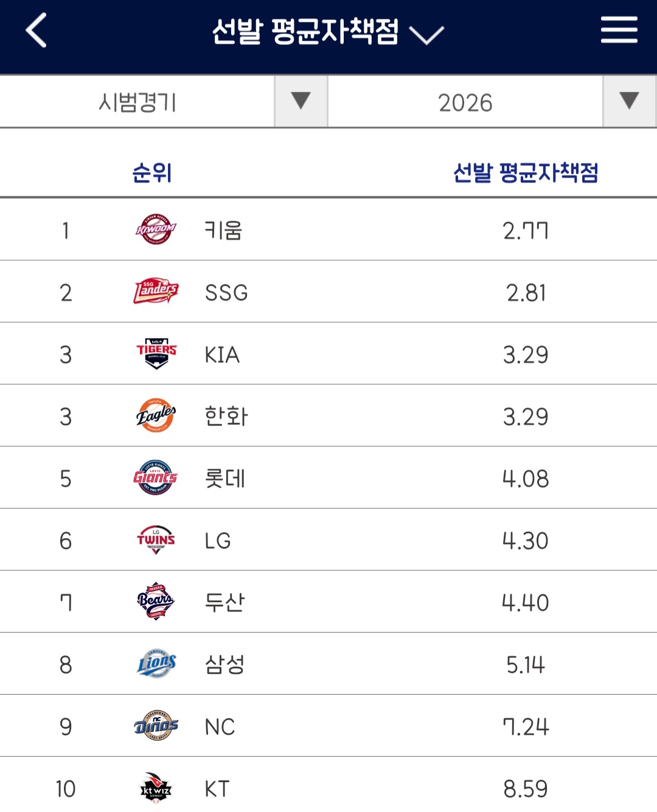Click the Samsung Lions team logo

coord(156,664)
